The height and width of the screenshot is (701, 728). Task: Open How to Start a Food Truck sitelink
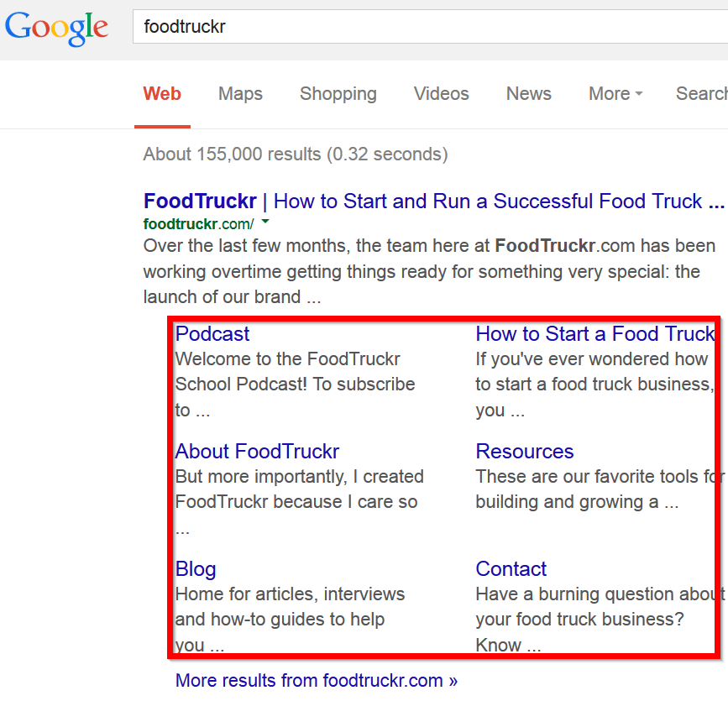(595, 334)
